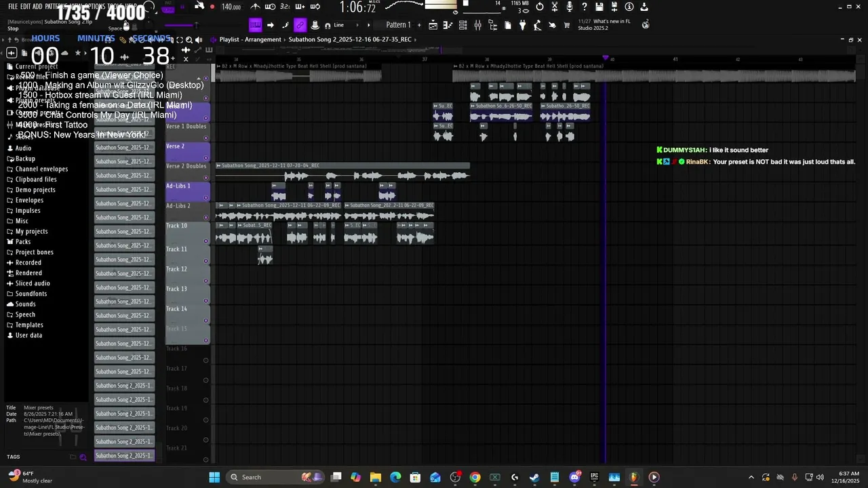Expand the Audio folder in browser
Screen dimensions: 868x488
pyautogui.click(x=23, y=148)
